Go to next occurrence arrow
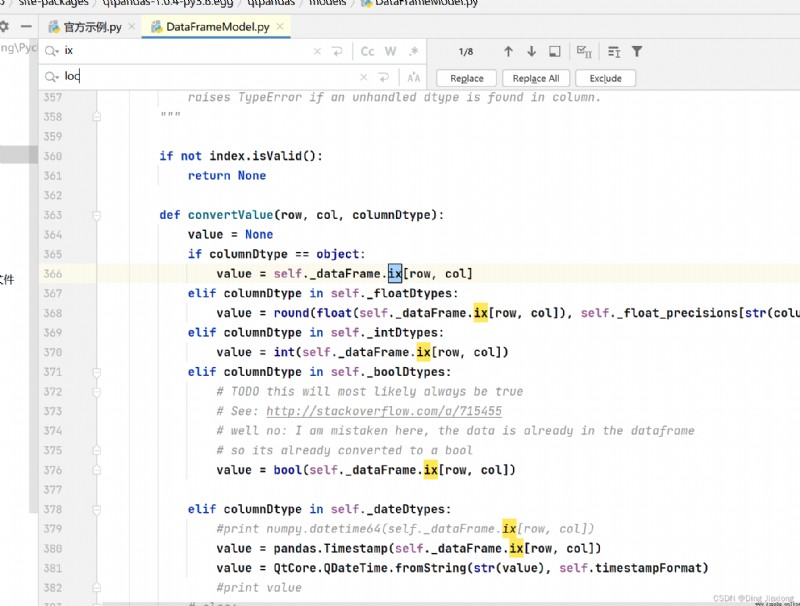The image size is (800, 606). [x=532, y=52]
